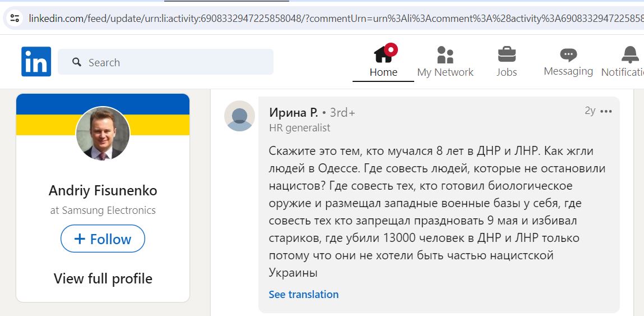Image resolution: width=644 pixels, height=316 pixels.
Task: Open My Network icon
Action: point(445,54)
